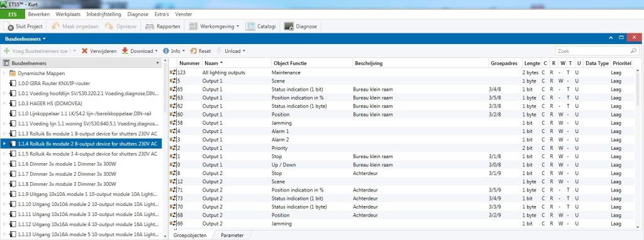Select the 'All lighting outputs' row name

pyautogui.click(x=224, y=72)
